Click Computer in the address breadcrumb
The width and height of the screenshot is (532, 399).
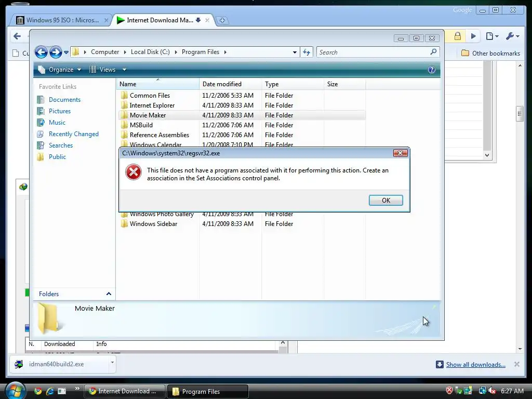(105, 52)
